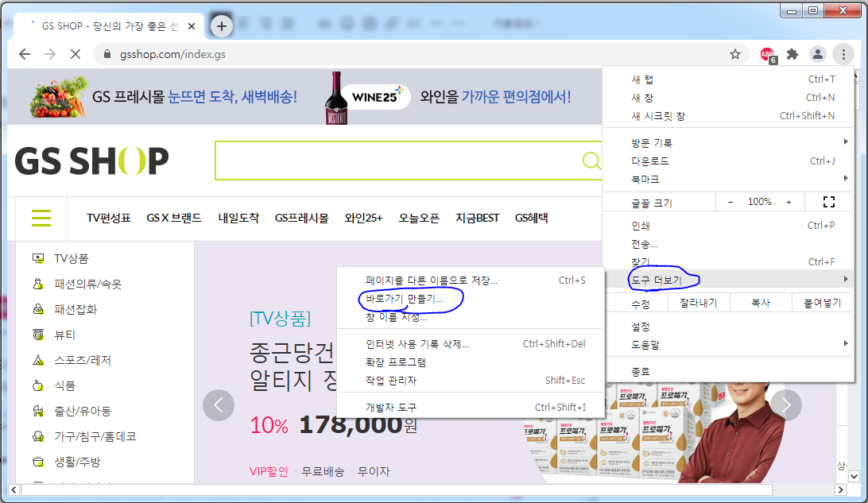
Task: Expand the 방문 기록 submenu
Action: click(729, 143)
